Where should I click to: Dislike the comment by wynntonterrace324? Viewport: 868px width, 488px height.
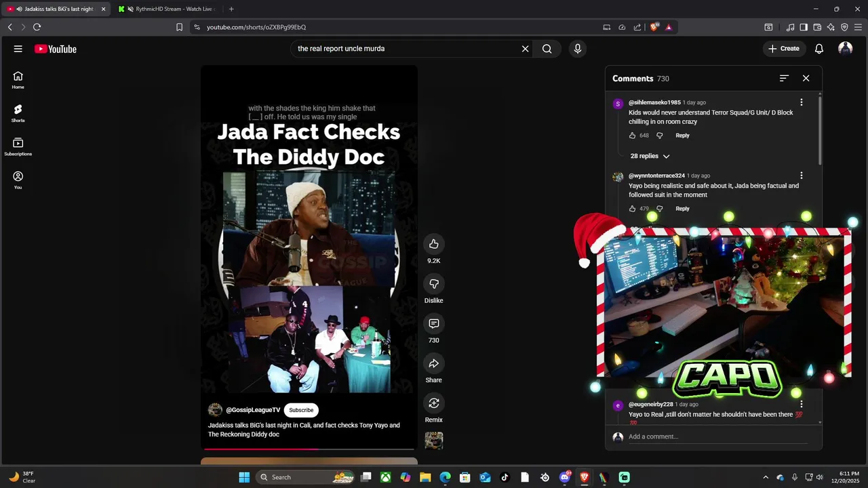pos(660,209)
